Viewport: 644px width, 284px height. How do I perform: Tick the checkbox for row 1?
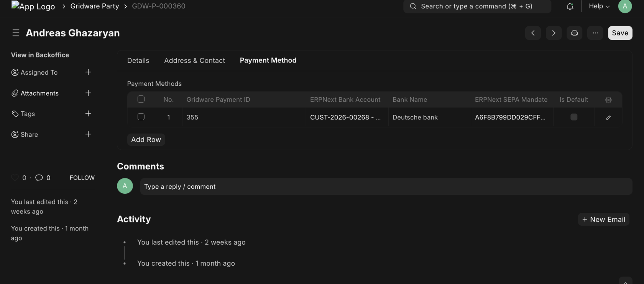click(x=141, y=117)
